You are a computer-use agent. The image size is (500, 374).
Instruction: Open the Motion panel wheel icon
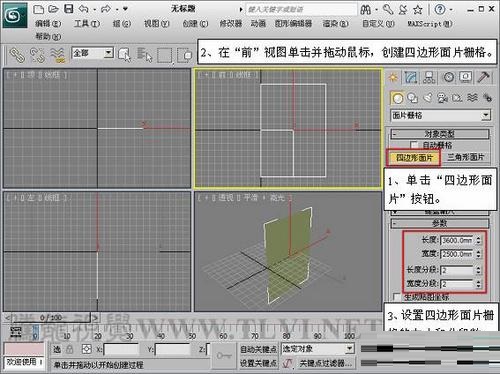click(448, 77)
